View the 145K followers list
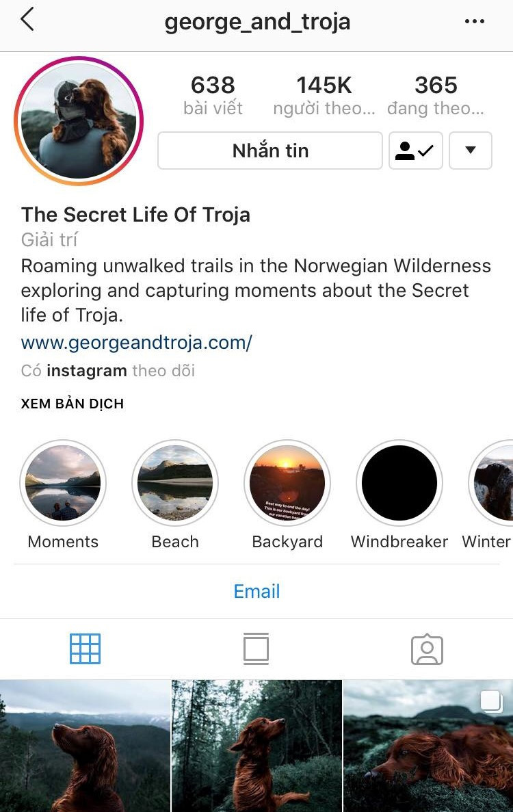 324,95
